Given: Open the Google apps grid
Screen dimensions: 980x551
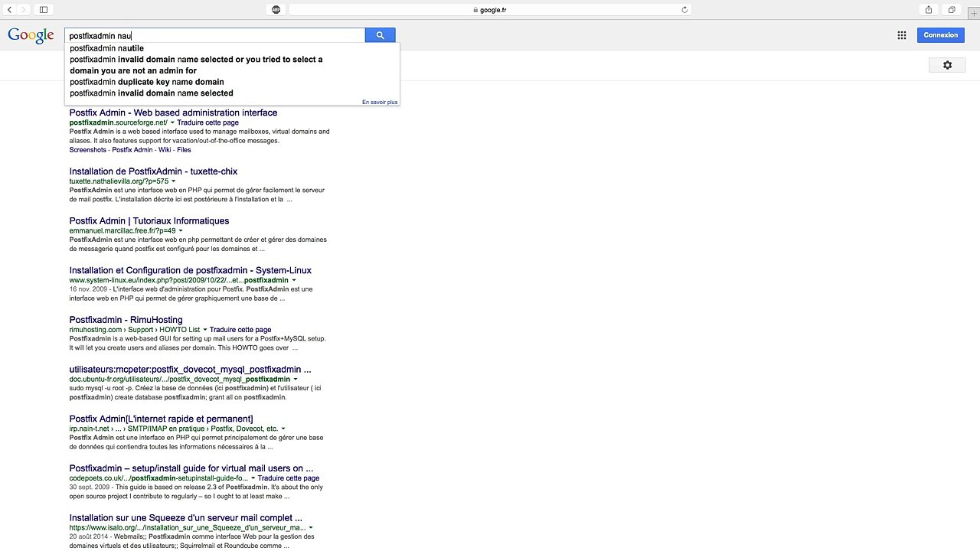Looking at the screenshot, I should coord(902,35).
